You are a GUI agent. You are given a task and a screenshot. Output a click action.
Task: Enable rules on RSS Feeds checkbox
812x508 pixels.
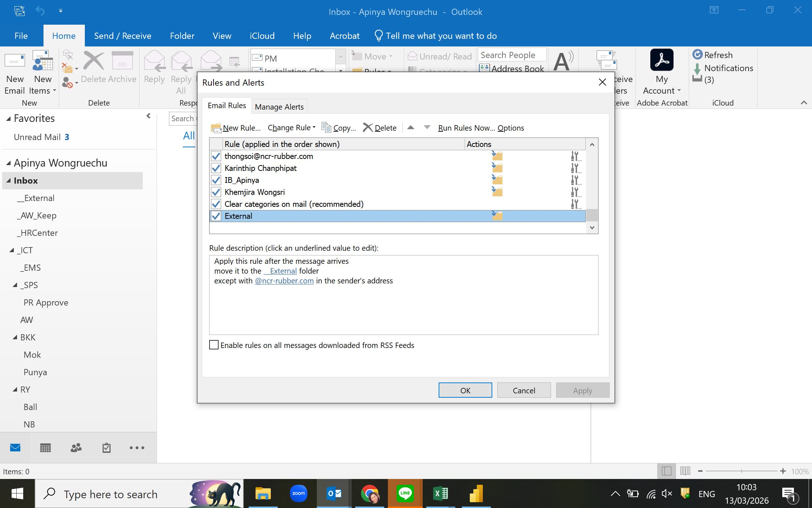click(214, 345)
